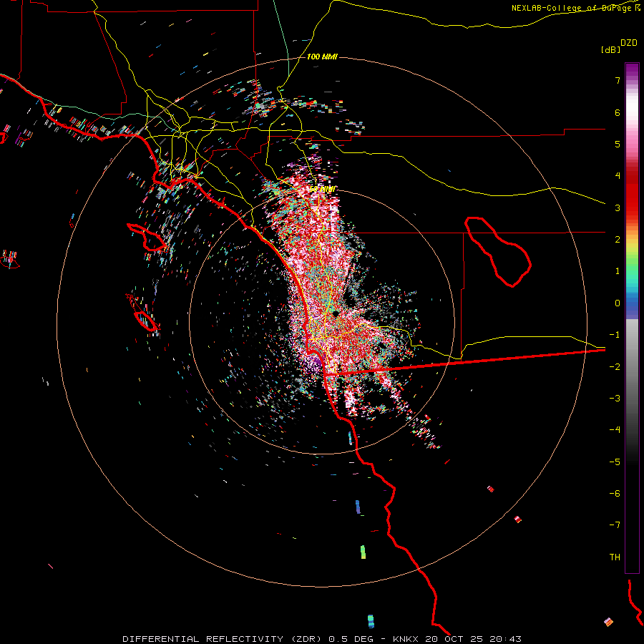Viewport: 644px width, 644px height.
Task: Click the [dB] unit label
Action: (610, 49)
